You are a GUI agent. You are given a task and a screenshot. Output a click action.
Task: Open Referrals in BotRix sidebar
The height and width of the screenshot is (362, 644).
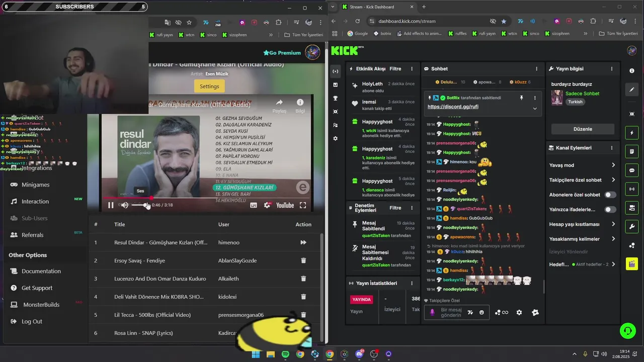32,235
